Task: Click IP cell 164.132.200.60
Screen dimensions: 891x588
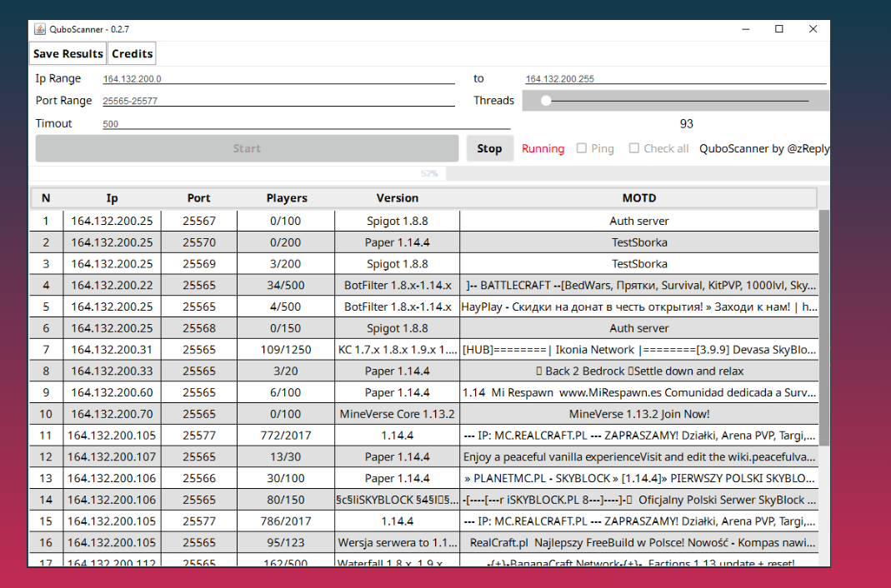Action: pos(112,392)
